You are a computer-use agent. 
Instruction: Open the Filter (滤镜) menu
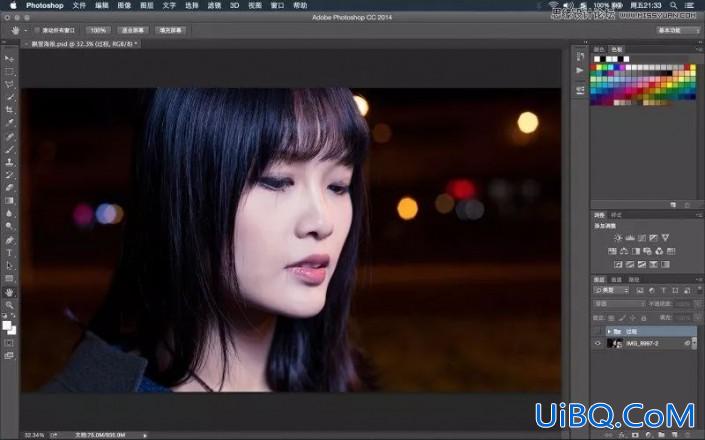(x=214, y=5)
